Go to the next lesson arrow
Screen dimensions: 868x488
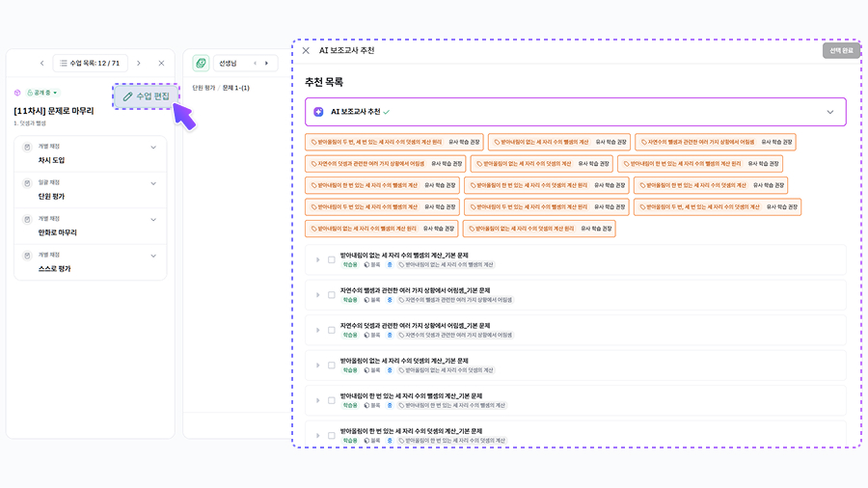138,64
